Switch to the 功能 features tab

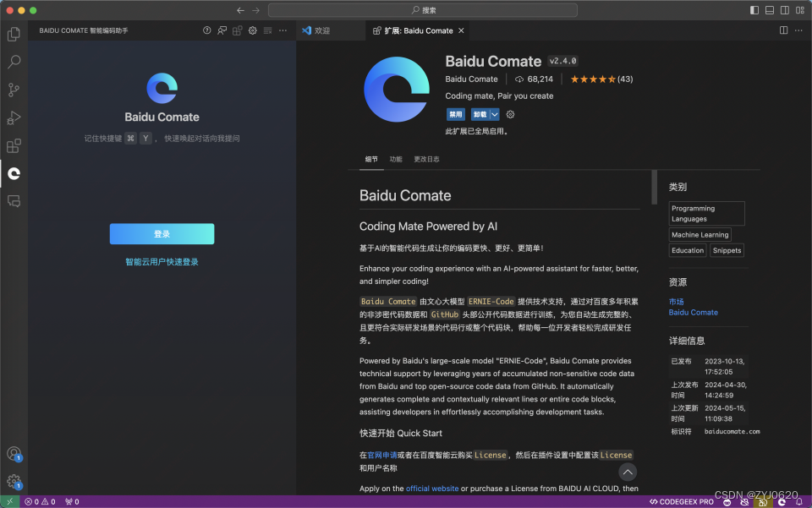[x=396, y=160]
